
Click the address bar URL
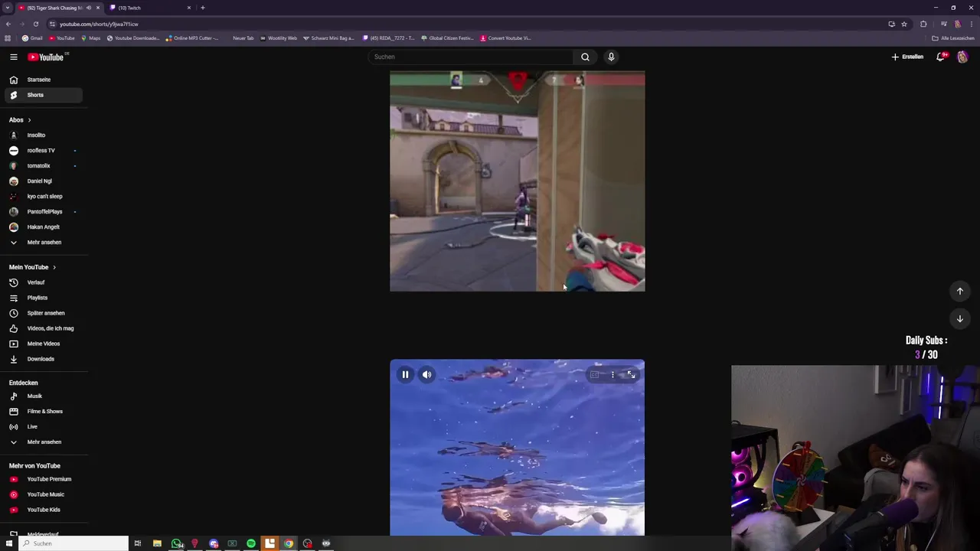click(99, 24)
